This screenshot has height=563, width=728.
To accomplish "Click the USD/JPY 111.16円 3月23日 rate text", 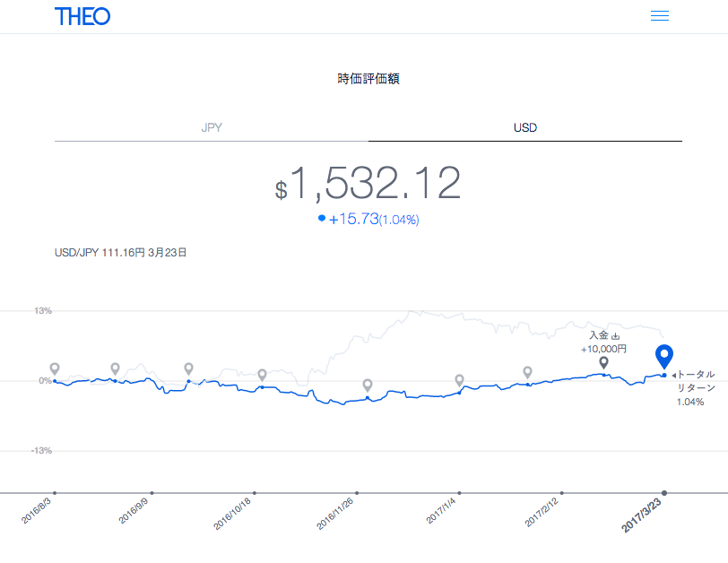I will coord(121,253).
